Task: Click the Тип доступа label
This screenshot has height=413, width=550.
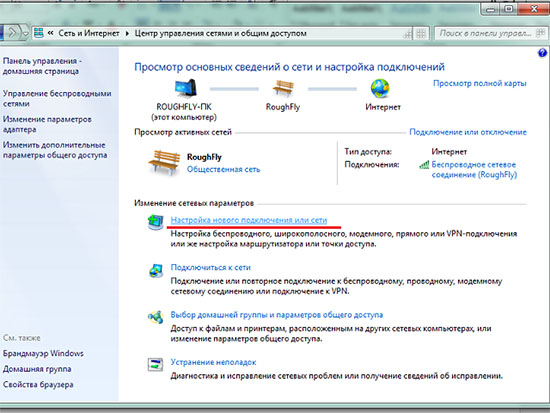Action: point(368,152)
